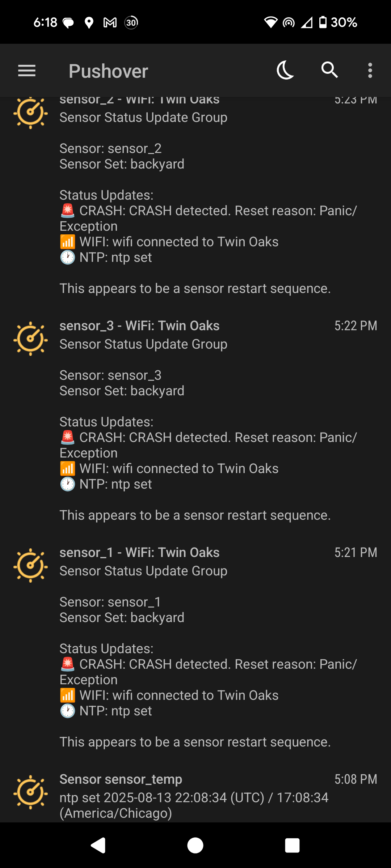The width and height of the screenshot is (391, 868).
Task: Tap the sensor_1 message gauge icon
Action: (x=30, y=566)
